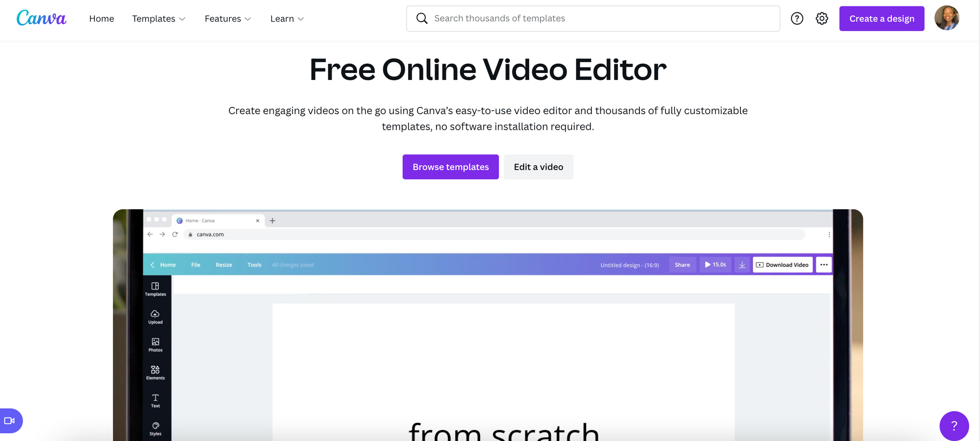The height and width of the screenshot is (441, 980).
Task: Click the Free Online Video Editor heading
Action: pyautogui.click(x=488, y=70)
